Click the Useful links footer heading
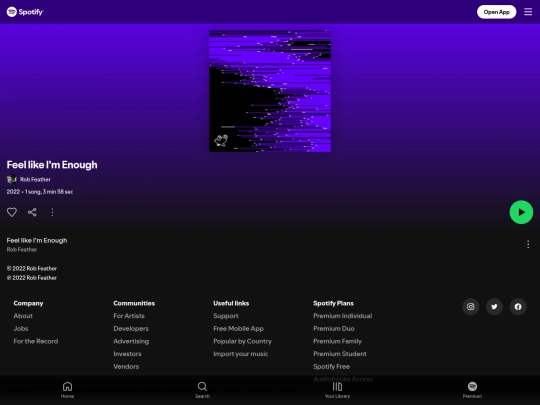This screenshot has height=405, width=540. tap(231, 303)
